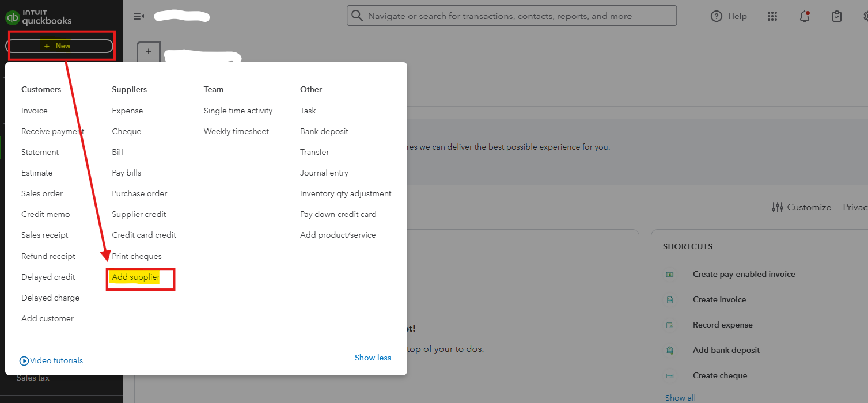The image size is (868, 403).
Task: Select Refund receipt
Action: coord(48,256)
